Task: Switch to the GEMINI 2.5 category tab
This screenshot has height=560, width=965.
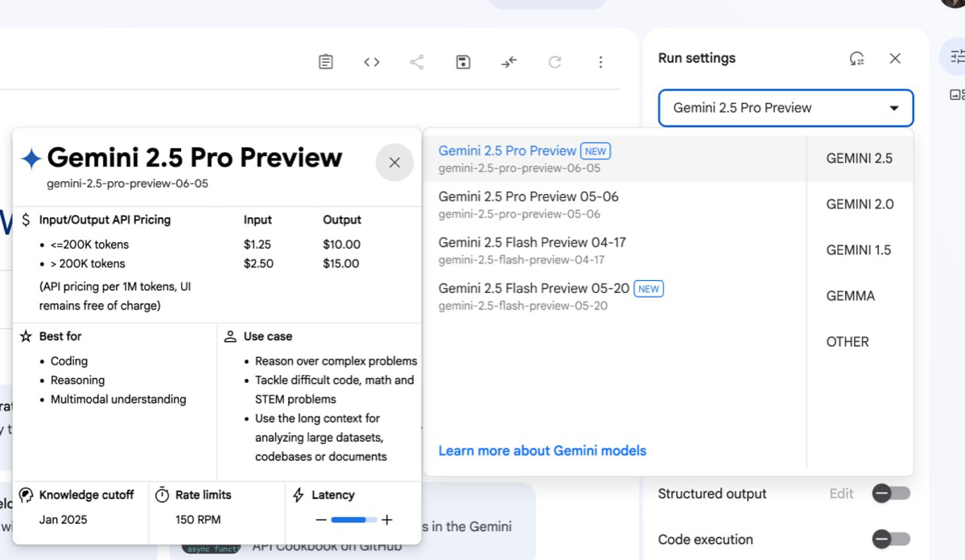Action: 859,159
